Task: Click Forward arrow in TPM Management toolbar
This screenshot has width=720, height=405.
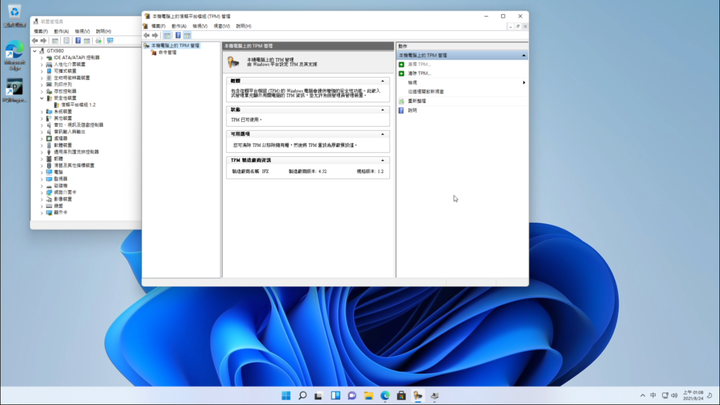Action: pyautogui.click(x=155, y=35)
